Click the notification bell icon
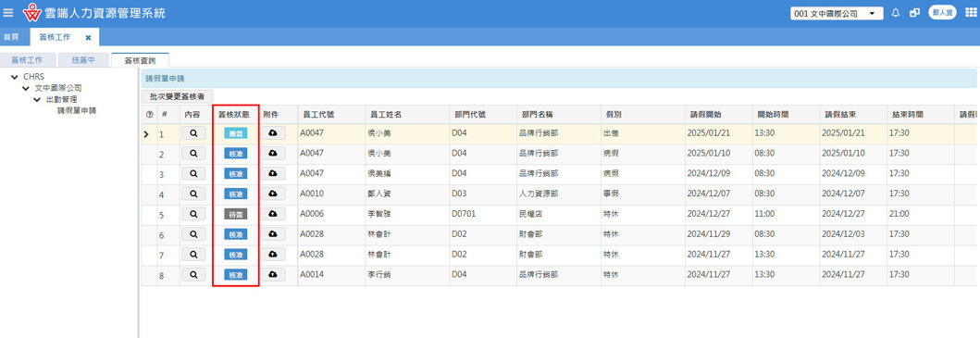The width and height of the screenshot is (980, 338). click(x=895, y=13)
